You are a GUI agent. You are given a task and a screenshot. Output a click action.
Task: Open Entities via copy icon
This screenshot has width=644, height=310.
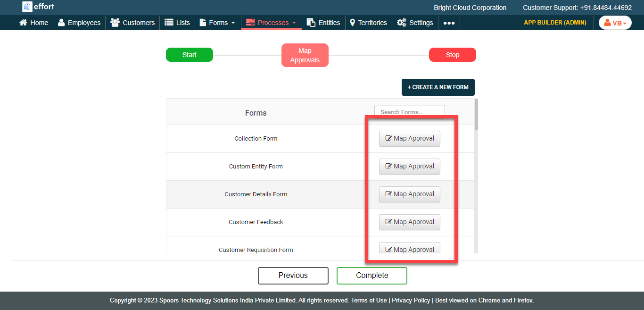pos(311,23)
